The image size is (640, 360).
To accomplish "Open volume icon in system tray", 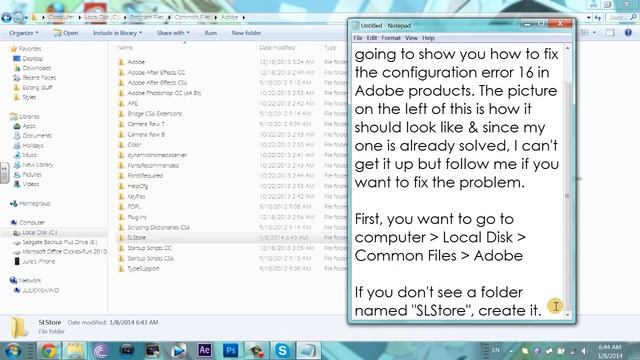I will coord(584,351).
